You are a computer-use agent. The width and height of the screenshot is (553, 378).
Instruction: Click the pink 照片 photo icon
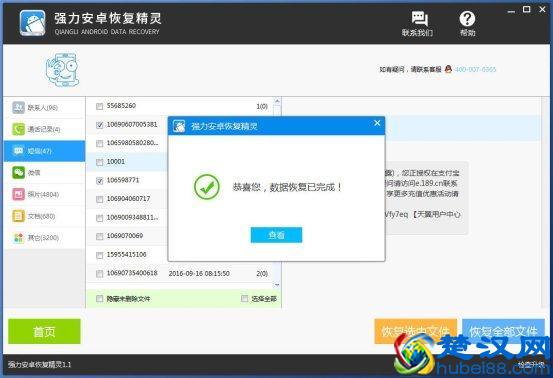tap(18, 194)
